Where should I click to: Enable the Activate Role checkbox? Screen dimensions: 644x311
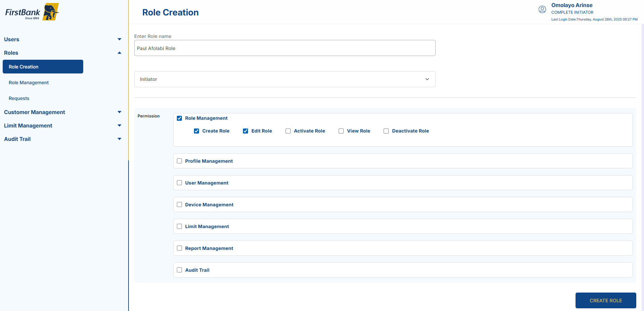coord(288,131)
